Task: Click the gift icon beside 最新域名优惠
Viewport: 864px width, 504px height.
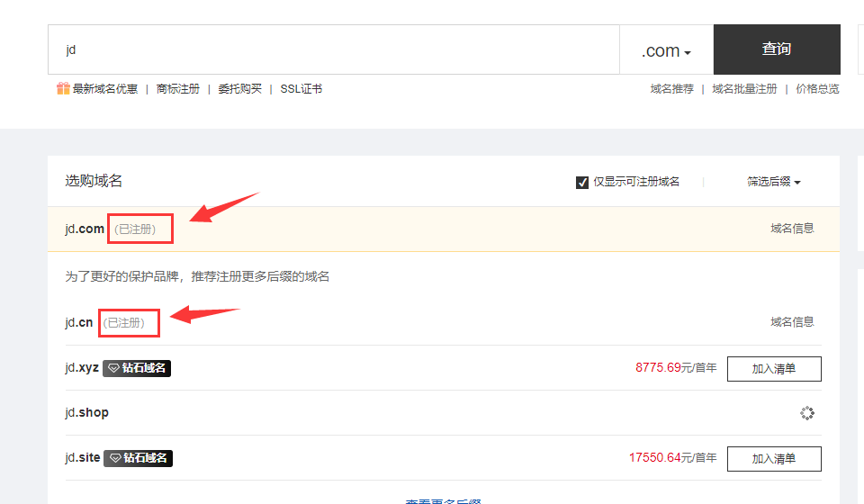Action: 62,88
